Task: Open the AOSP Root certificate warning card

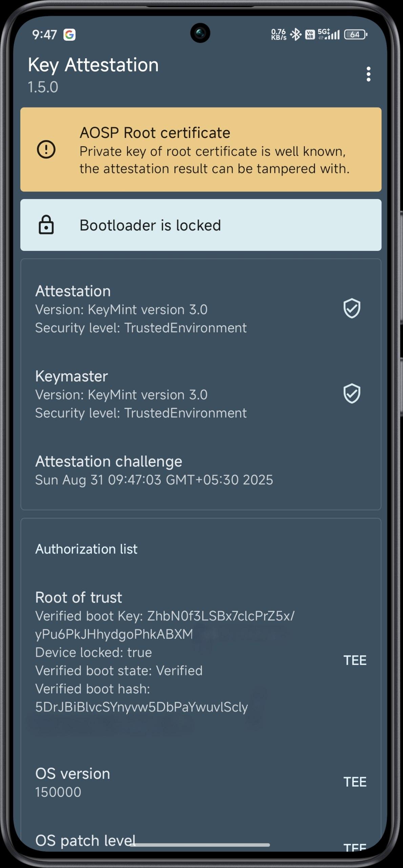Action: pyautogui.click(x=201, y=150)
